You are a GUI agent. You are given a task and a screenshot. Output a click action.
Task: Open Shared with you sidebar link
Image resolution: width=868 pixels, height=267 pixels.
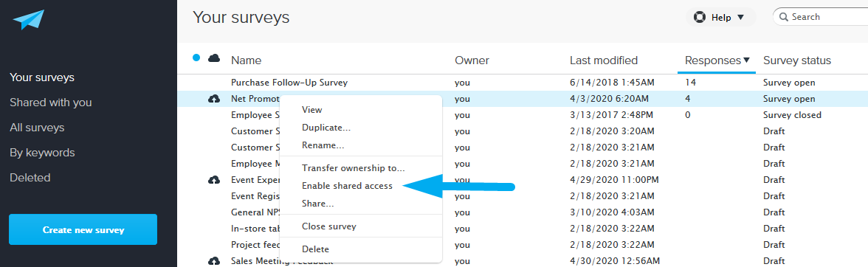(51, 103)
